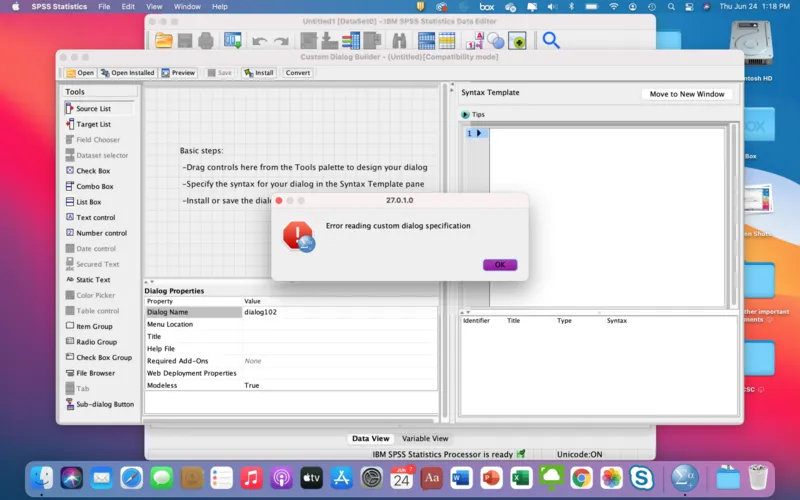Select the Number control tool
Image resolution: width=800 pixels, height=500 pixels.
tap(96, 233)
